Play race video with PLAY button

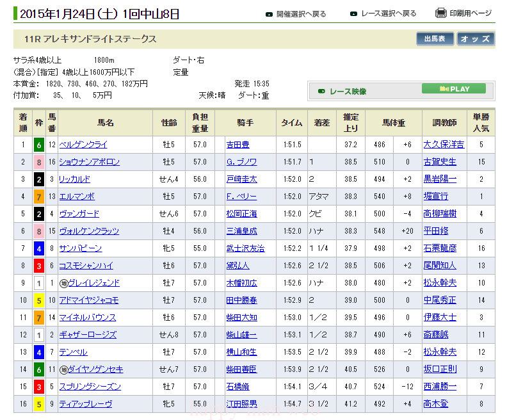(454, 88)
